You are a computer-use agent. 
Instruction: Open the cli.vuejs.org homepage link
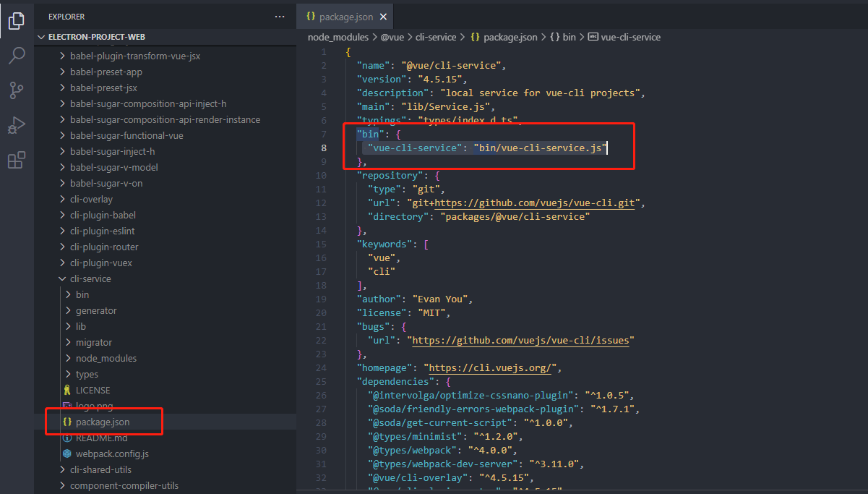point(490,367)
